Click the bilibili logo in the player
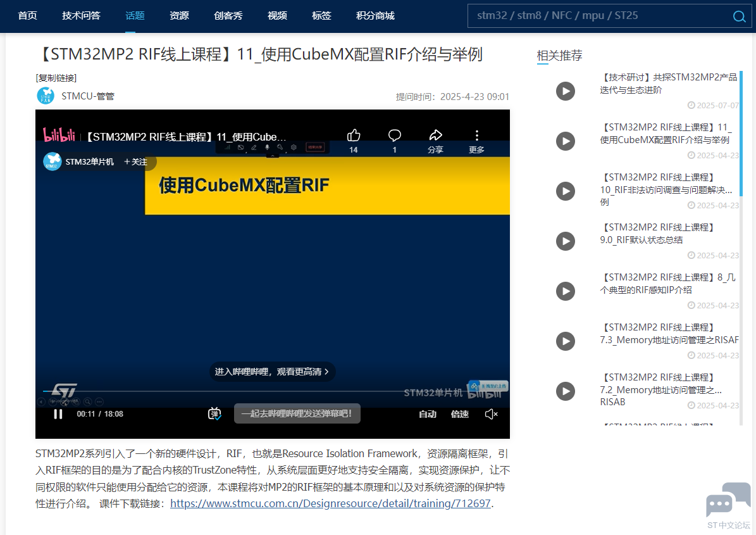Image resolution: width=756 pixels, height=535 pixels. (x=60, y=134)
